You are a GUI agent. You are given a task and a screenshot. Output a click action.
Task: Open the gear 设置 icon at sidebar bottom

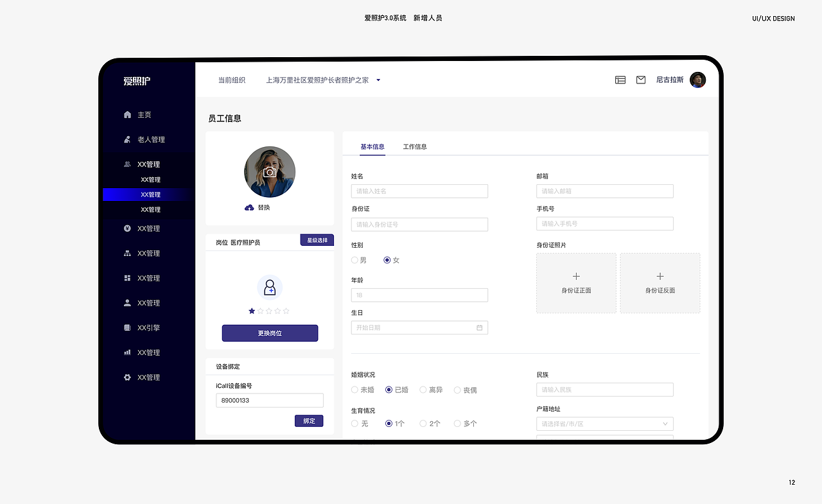(128, 377)
